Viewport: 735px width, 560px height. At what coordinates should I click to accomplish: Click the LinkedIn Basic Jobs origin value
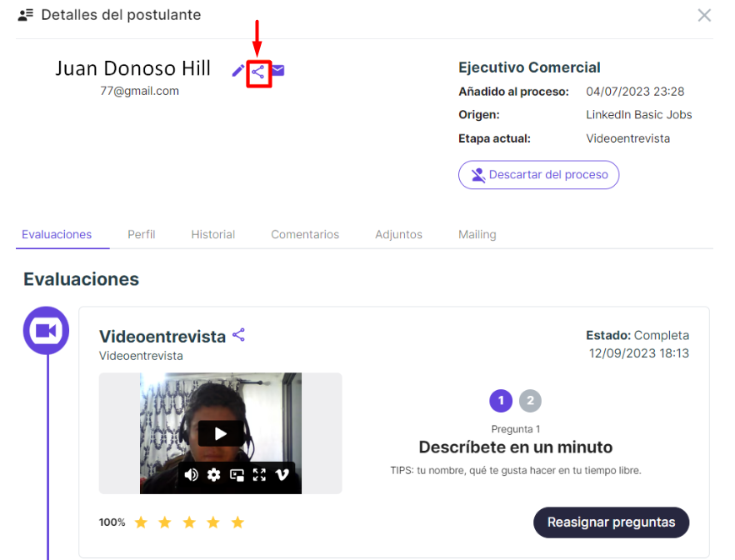click(x=639, y=115)
